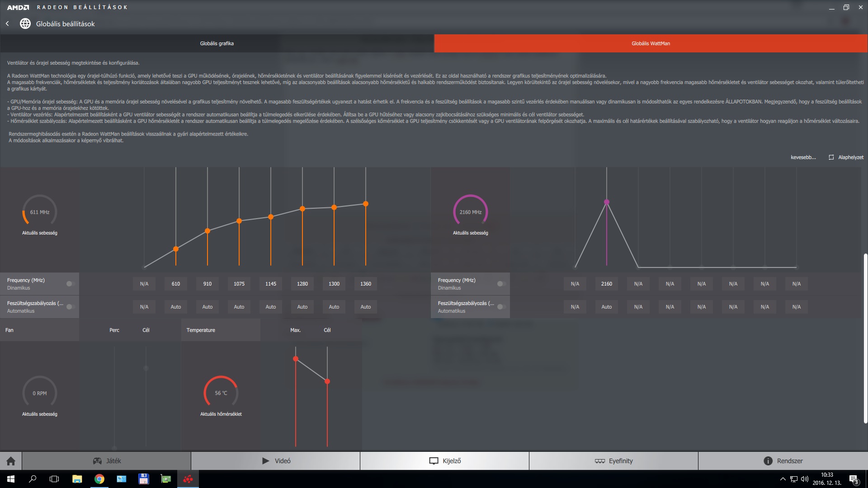
Task: Switch to Globális WattMan tab
Action: click(651, 43)
